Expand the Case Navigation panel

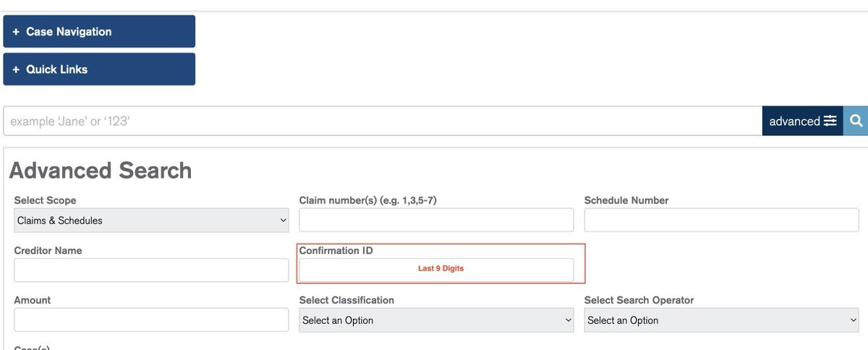click(99, 32)
